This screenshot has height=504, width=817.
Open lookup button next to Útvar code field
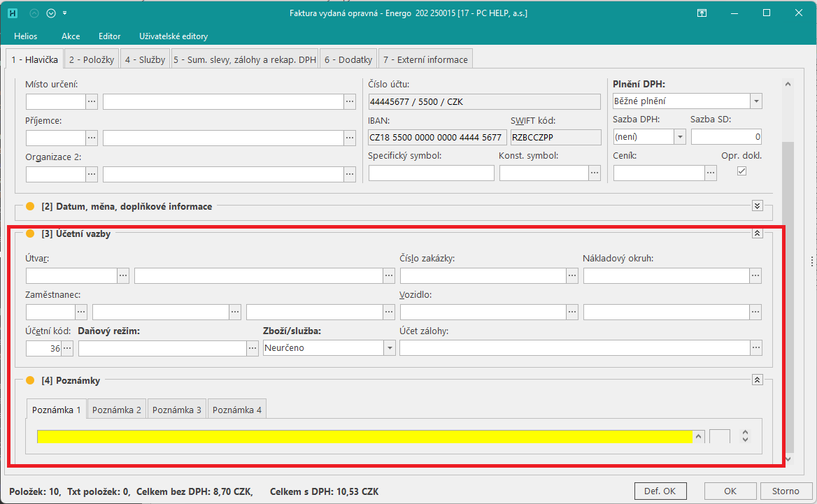pyautogui.click(x=123, y=276)
